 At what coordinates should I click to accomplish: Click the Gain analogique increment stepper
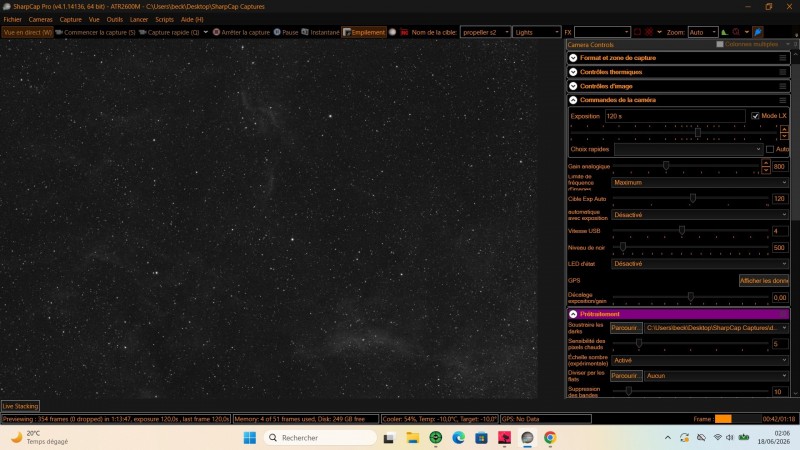point(766,163)
